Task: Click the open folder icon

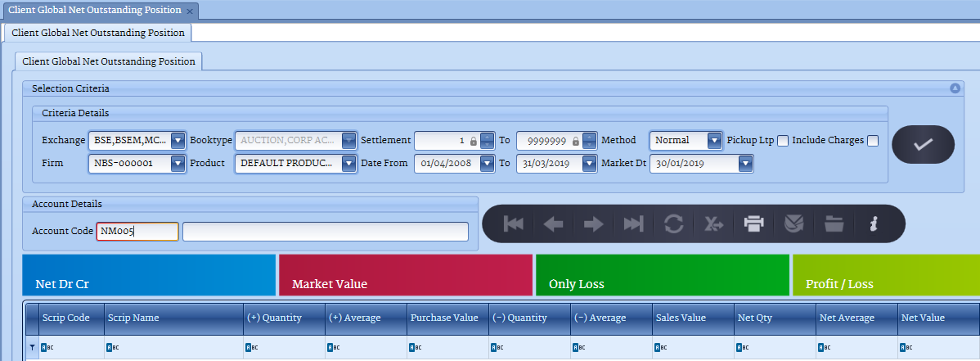Action: 834,223
